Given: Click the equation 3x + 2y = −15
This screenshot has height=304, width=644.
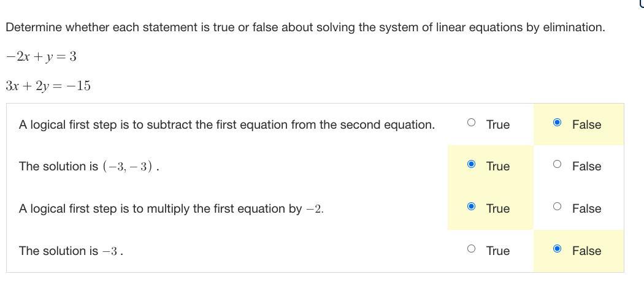Looking at the screenshot, I should [x=48, y=86].
